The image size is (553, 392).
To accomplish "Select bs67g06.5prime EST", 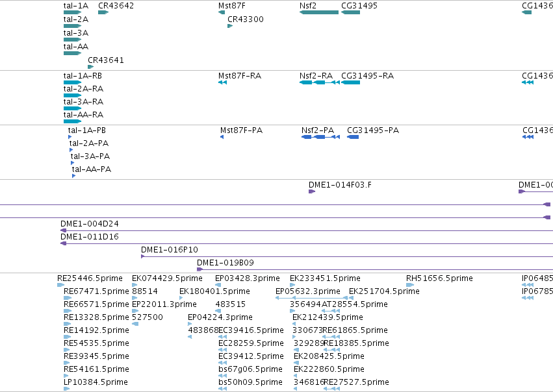I will [222, 376].
